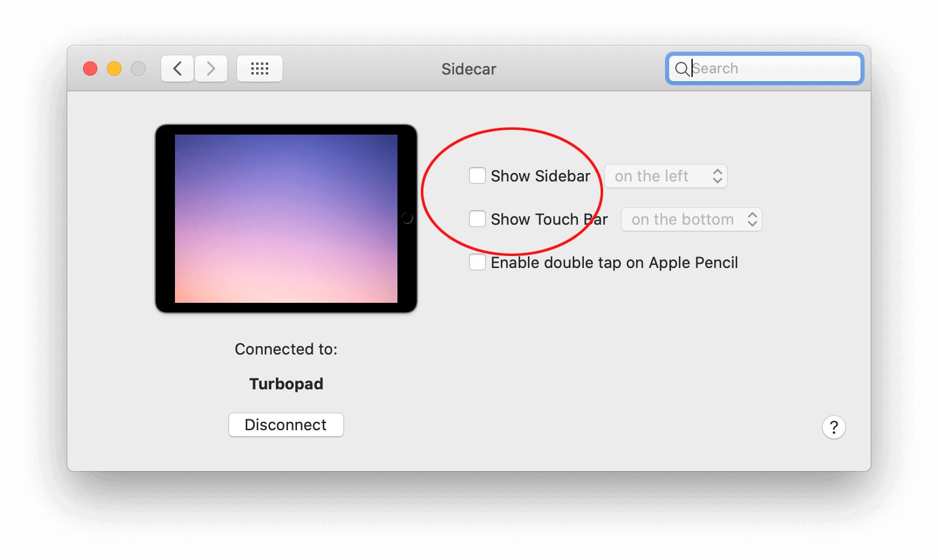
Task: Click the iPad display preview thumbnail
Action: pos(286,219)
